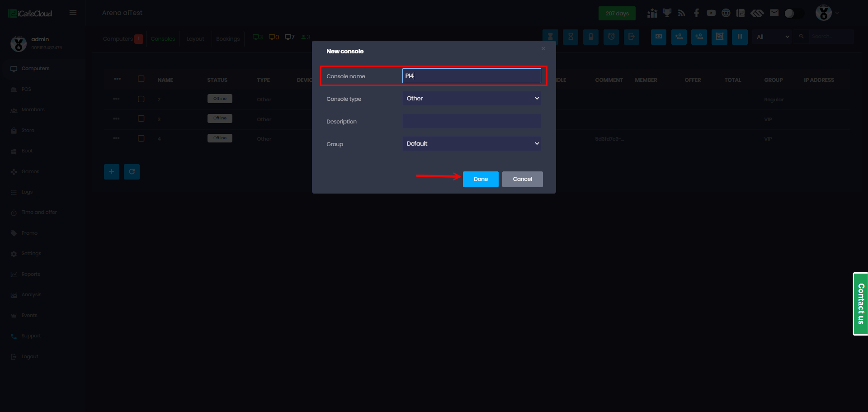
Task: Open the Facebook icon in the header
Action: (x=696, y=13)
